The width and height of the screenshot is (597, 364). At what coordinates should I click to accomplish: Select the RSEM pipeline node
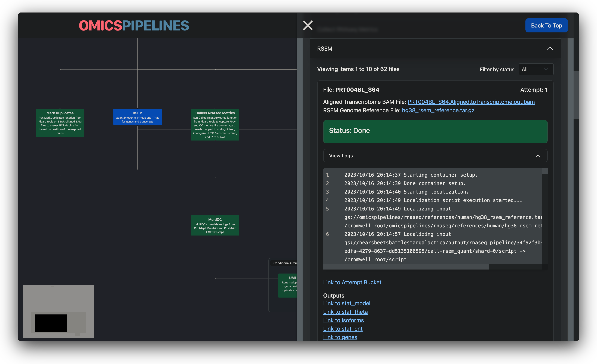coord(138,117)
